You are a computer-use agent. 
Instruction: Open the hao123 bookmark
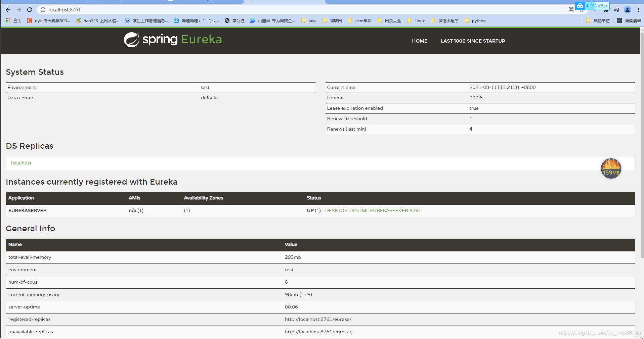pyautogui.click(x=97, y=20)
